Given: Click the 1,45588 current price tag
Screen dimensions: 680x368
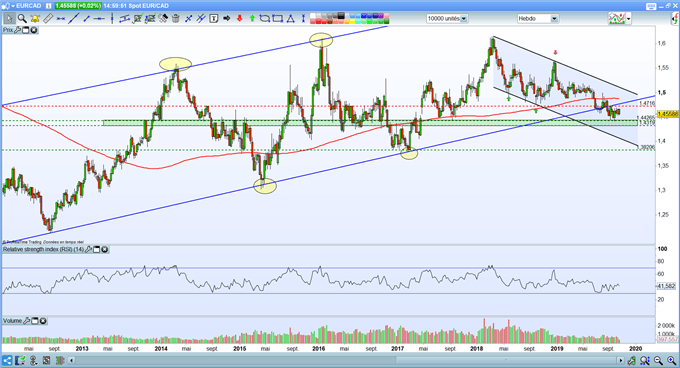Looking at the screenshot, I should point(668,114).
